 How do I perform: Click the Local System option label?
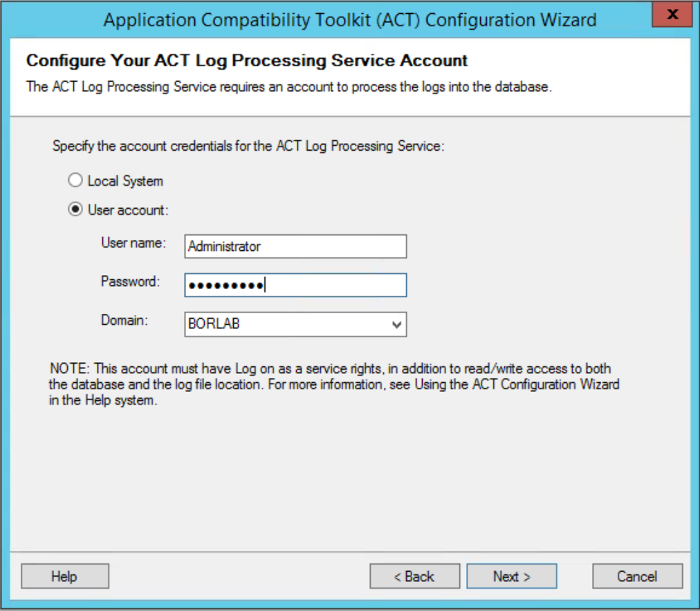(125, 181)
